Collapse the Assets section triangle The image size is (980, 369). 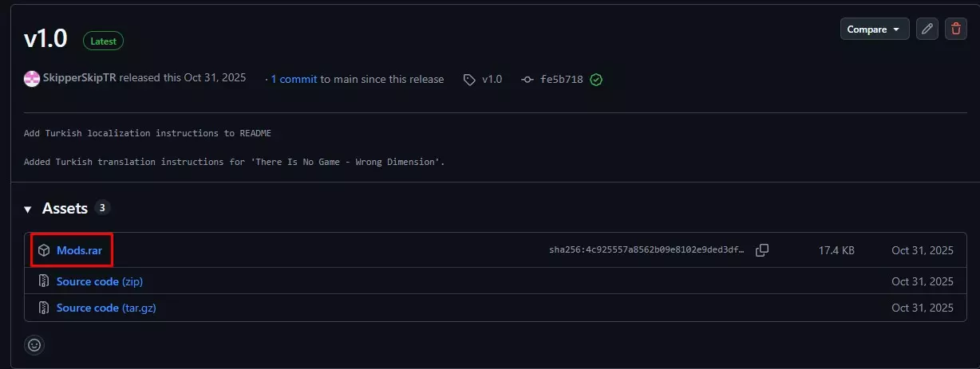28,209
